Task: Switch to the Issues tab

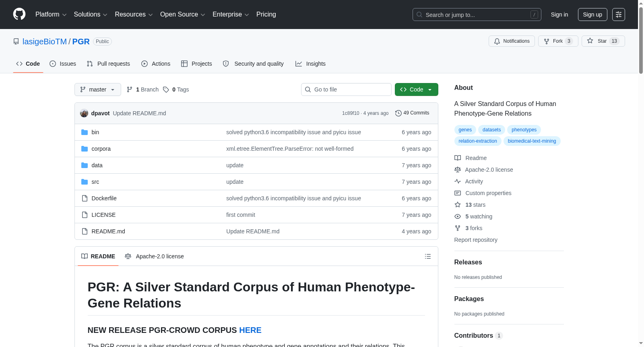Action: click(x=63, y=64)
